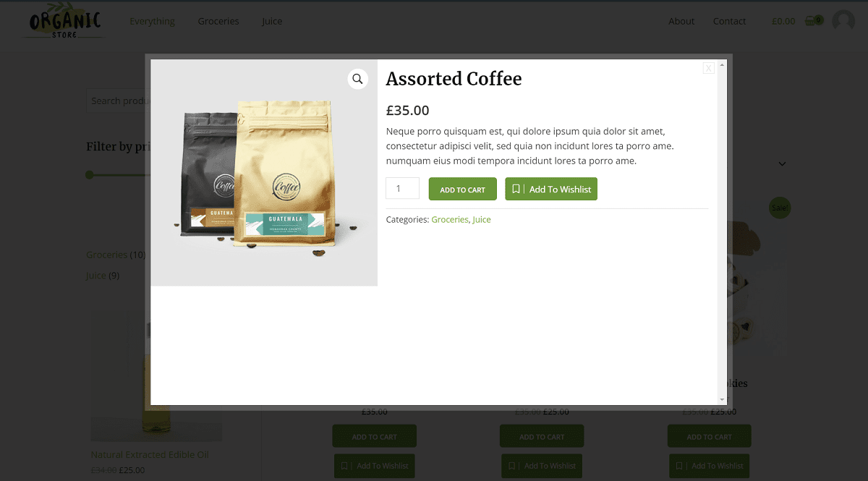This screenshot has width=868, height=481.
Task: Click the magnifier zoom icon on product image
Action: point(357,79)
